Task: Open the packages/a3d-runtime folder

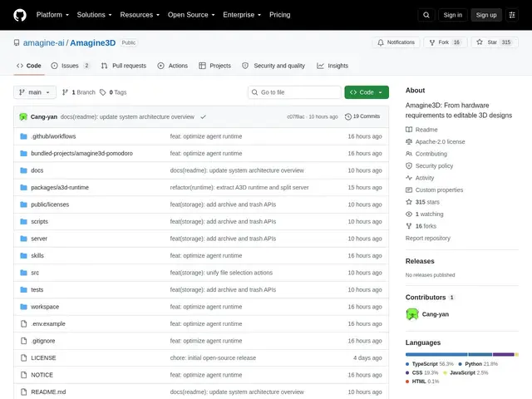Action: 60,187
